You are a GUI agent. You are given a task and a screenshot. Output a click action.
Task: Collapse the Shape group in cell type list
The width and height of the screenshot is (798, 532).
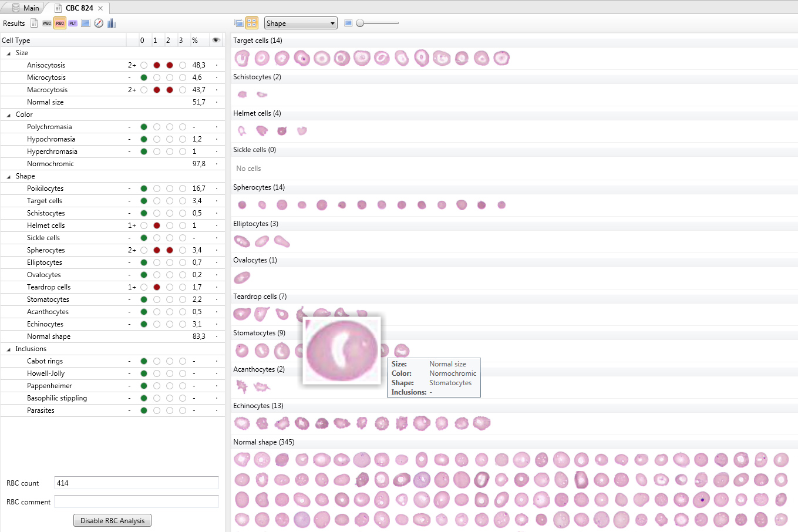pos(9,176)
